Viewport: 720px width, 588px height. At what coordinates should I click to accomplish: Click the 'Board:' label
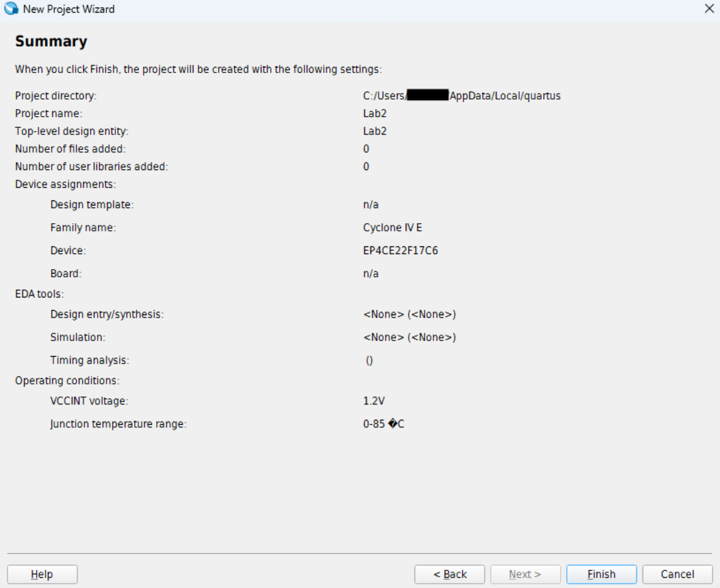point(66,274)
